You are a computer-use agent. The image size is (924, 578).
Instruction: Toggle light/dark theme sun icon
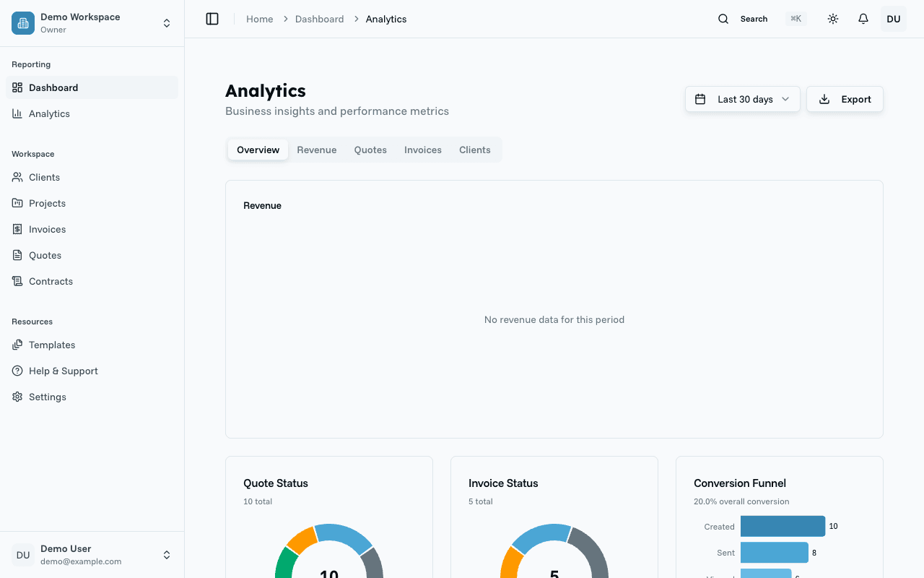point(833,19)
